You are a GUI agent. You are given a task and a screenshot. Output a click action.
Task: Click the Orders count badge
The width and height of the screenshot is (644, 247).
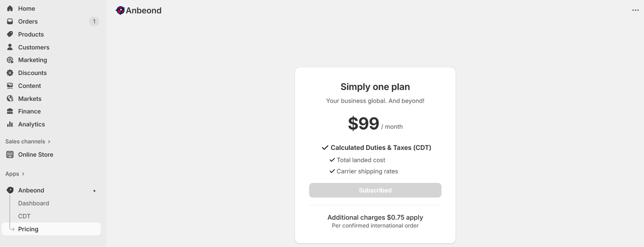94,21
